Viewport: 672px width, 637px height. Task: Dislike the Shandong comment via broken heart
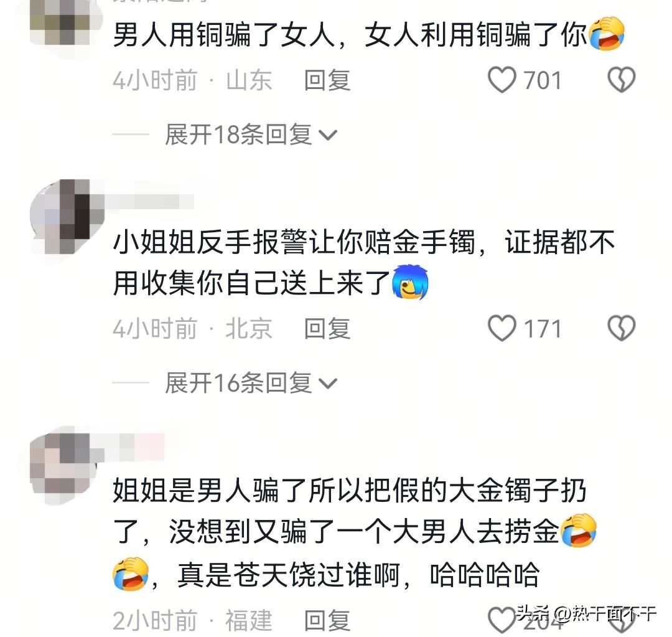tap(622, 80)
